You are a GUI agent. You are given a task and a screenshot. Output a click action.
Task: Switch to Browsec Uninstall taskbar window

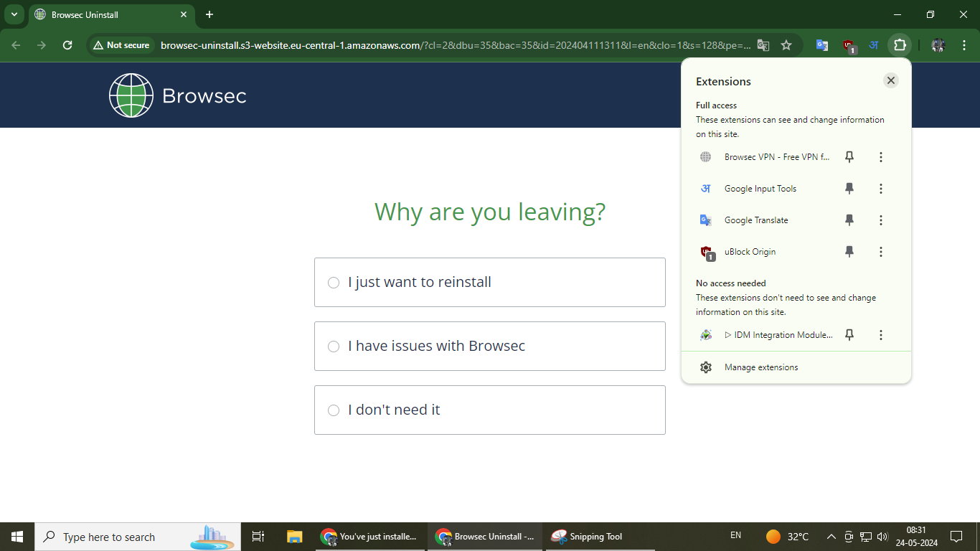(x=485, y=537)
